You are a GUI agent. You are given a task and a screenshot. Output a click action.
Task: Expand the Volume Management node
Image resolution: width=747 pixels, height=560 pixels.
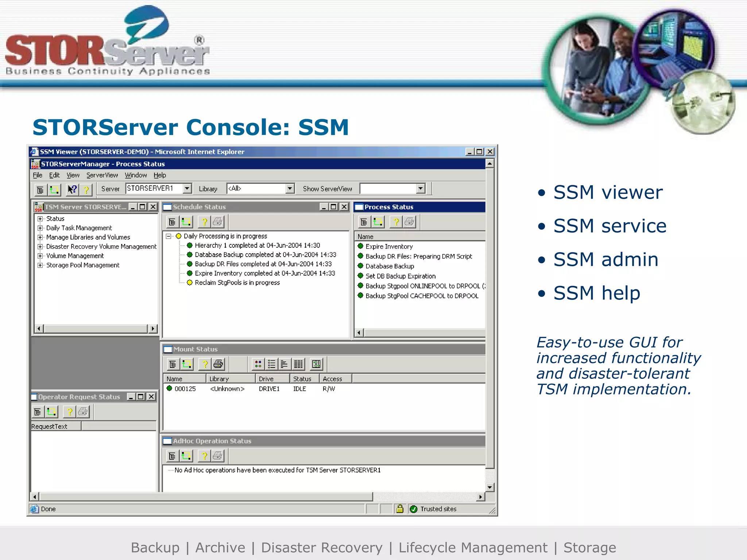pos(40,256)
